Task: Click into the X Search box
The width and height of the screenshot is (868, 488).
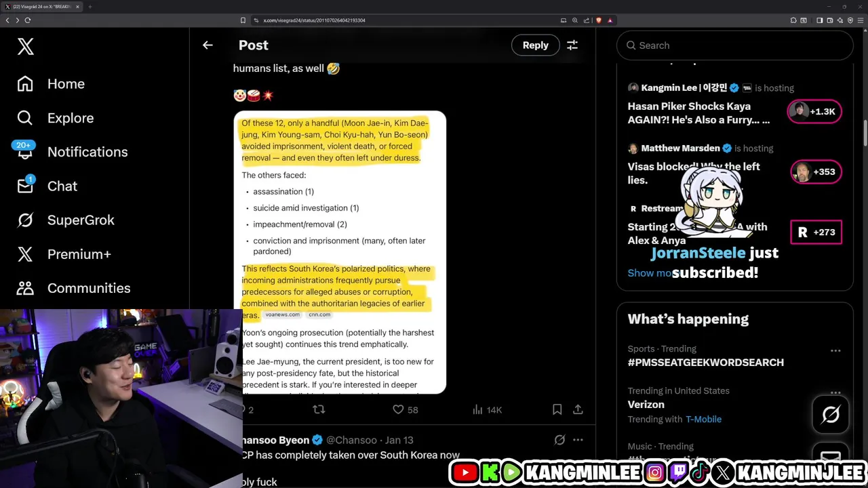Action: coord(734,45)
